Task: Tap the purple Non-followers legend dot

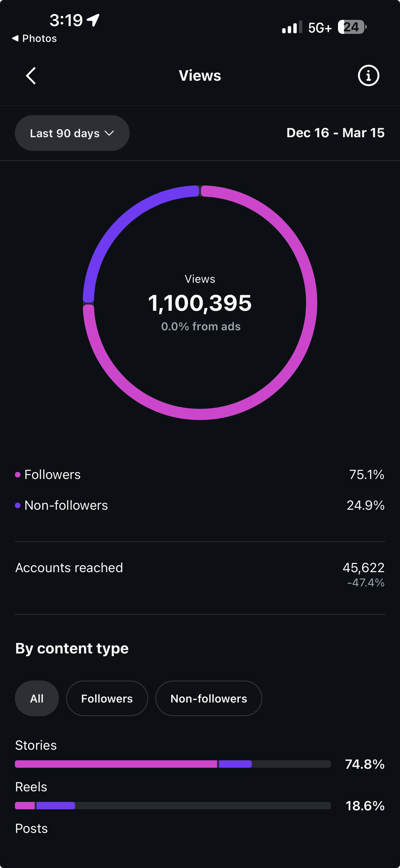Action: tap(18, 505)
